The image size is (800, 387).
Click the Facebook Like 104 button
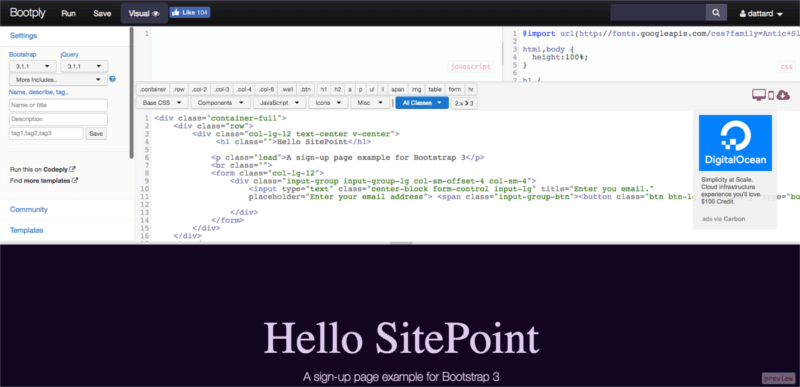[190, 13]
